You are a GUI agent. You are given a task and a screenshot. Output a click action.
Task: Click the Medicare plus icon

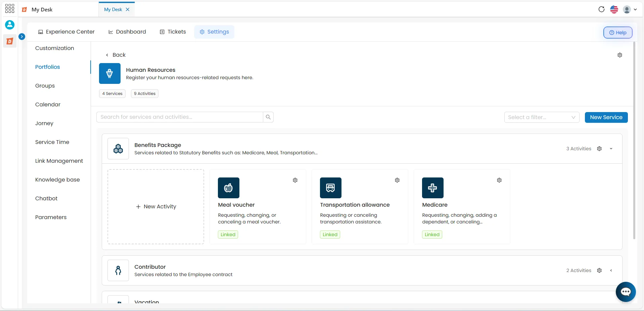pyautogui.click(x=433, y=188)
